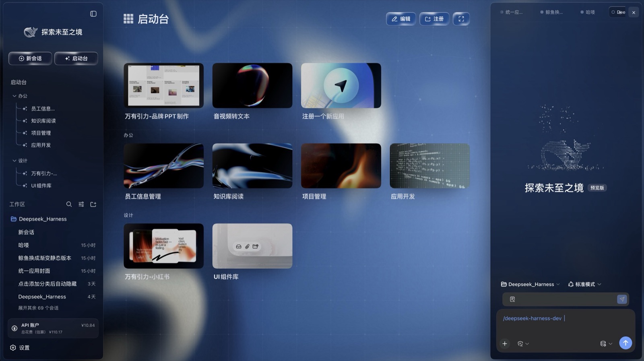Screen dimensions: 644x361
Task: Click the yen coin icon in API 账户
Action: coord(14,328)
